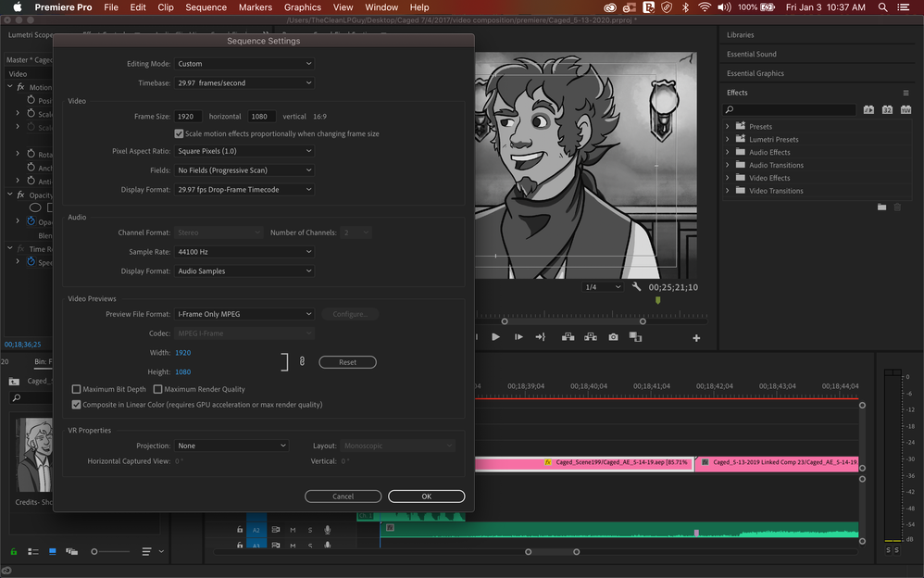The width and height of the screenshot is (924, 578).
Task: Expand the Video Transitions folder in Effects
Action: point(728,191)
